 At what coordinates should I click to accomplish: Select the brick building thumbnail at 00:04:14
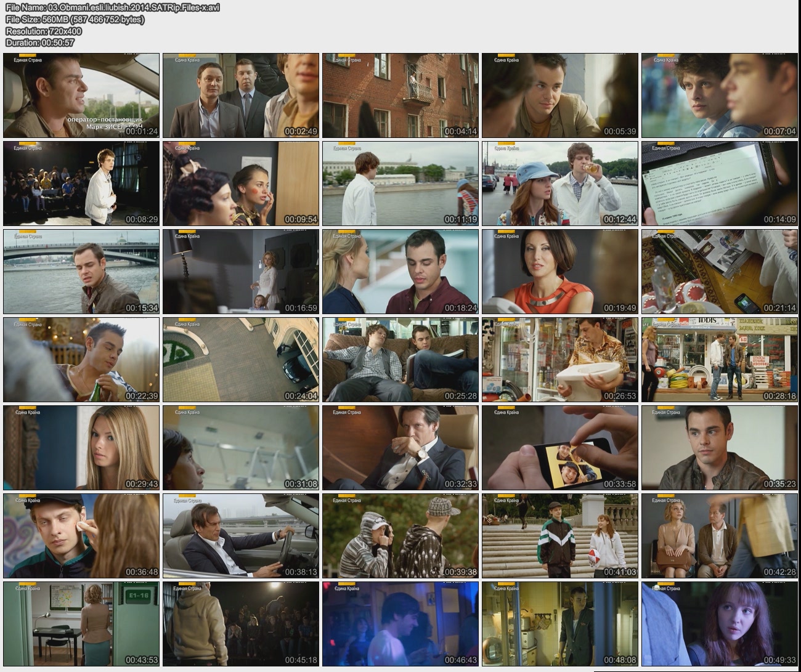pyautogui.click(x=400, y=95)
